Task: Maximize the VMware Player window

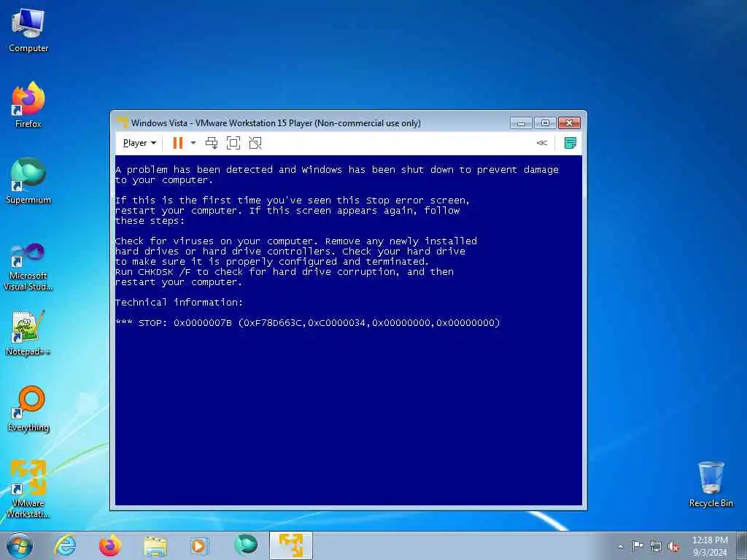Action: tap(545, 122)
